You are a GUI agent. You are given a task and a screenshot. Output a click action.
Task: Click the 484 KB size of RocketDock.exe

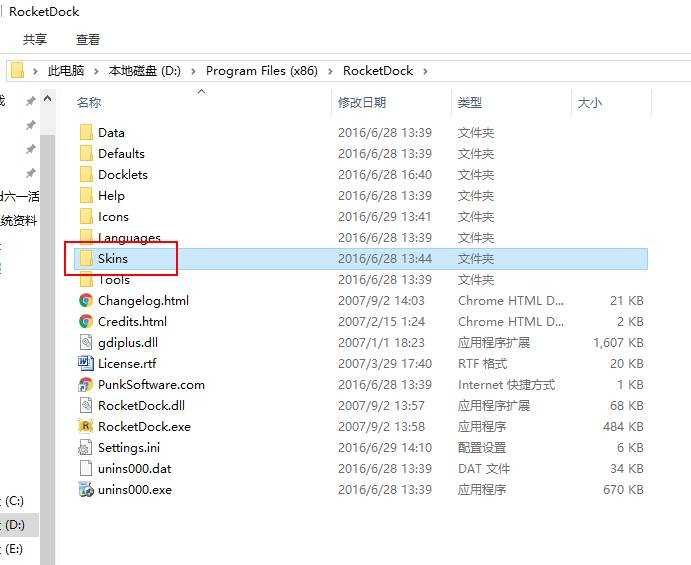623,426
